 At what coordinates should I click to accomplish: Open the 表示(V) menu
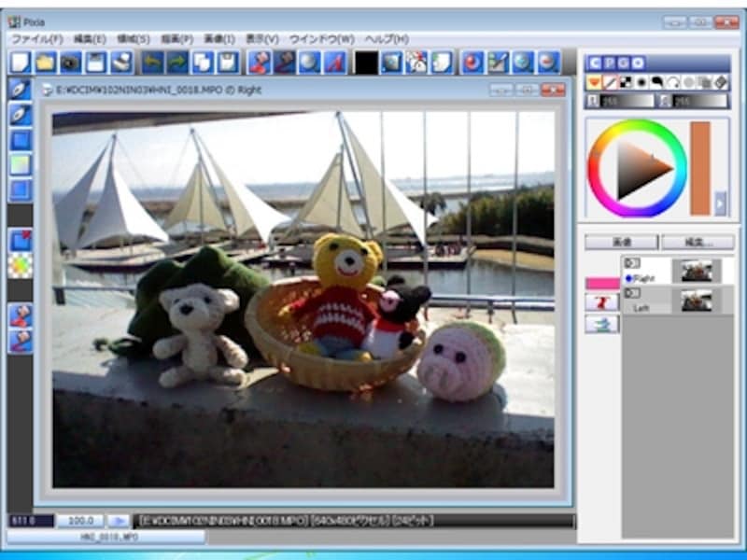pos(262,39)
